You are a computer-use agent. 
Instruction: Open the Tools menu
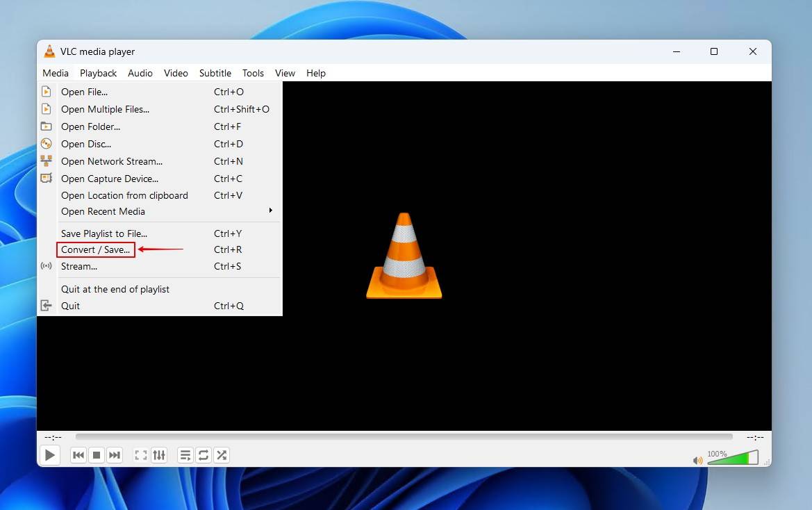tap(253, 73)
